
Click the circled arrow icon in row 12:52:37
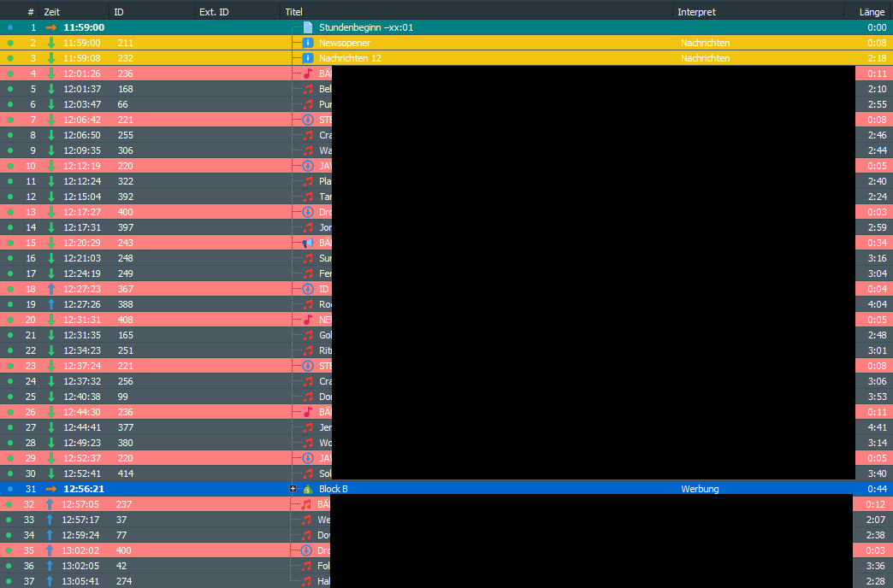click(308, 457)
